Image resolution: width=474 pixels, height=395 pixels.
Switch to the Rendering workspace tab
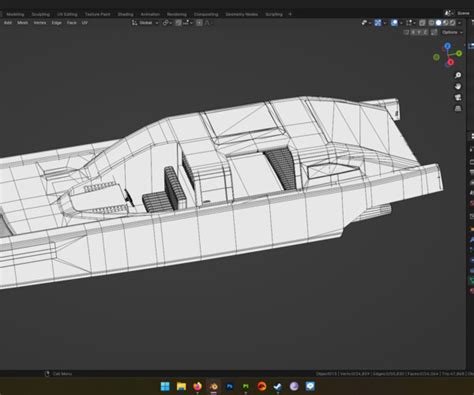point(177,14)
